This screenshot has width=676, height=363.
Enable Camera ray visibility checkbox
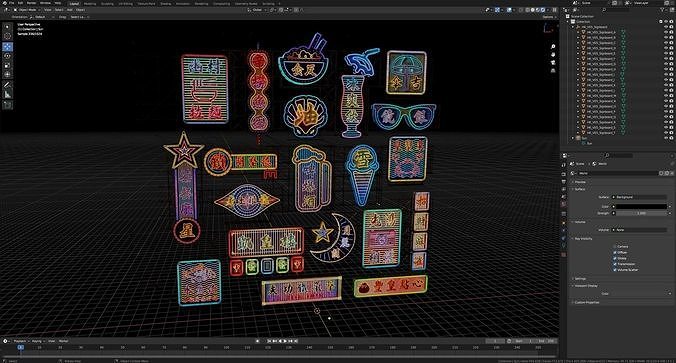tap(615, 246)
